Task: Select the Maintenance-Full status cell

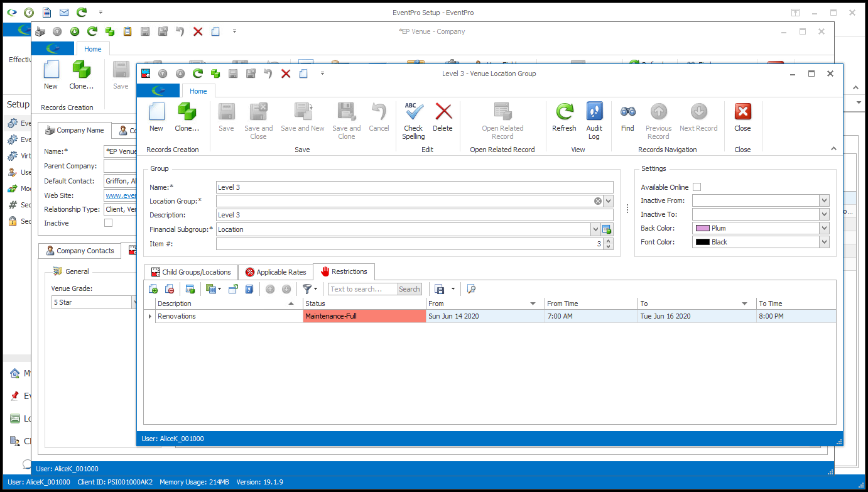Action: (364, 316)
